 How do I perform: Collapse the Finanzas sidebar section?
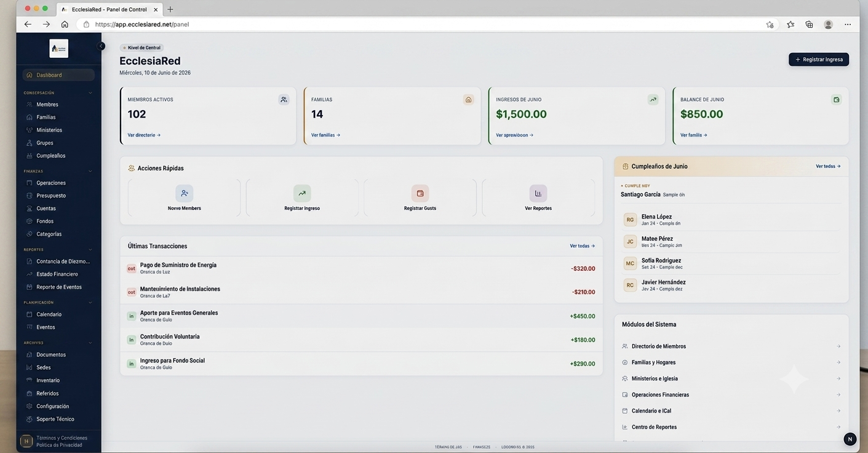(x=90, y=171)
